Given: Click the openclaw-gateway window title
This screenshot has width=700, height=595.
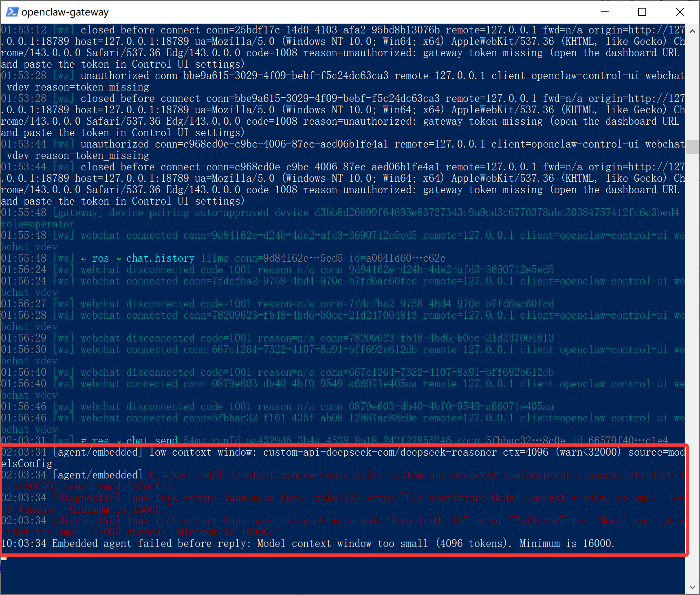Looking at the screenshot, I should (x=65, y=12).
